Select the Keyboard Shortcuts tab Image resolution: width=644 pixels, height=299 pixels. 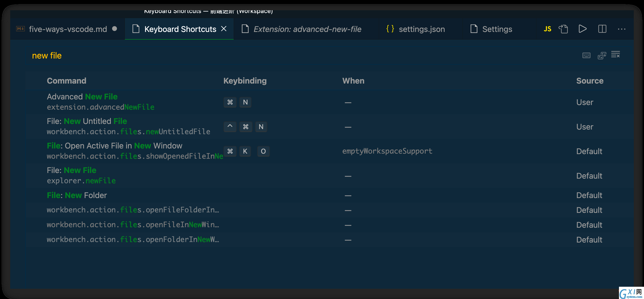pyautogui.click(x=180, y=29)
